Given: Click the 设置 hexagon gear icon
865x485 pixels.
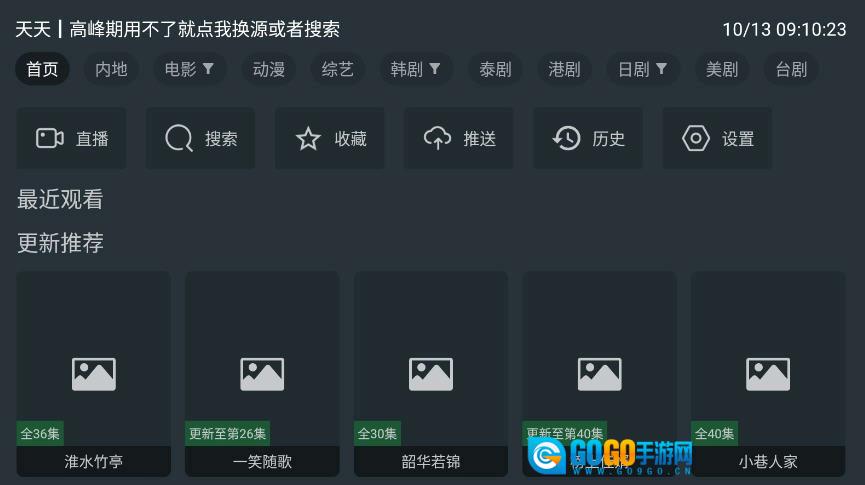Looking at the screenshot, I should (x=696, y=138).
